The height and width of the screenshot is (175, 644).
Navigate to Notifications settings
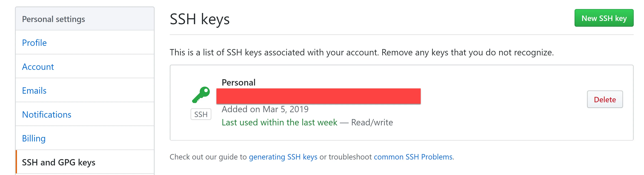[47, 115]
